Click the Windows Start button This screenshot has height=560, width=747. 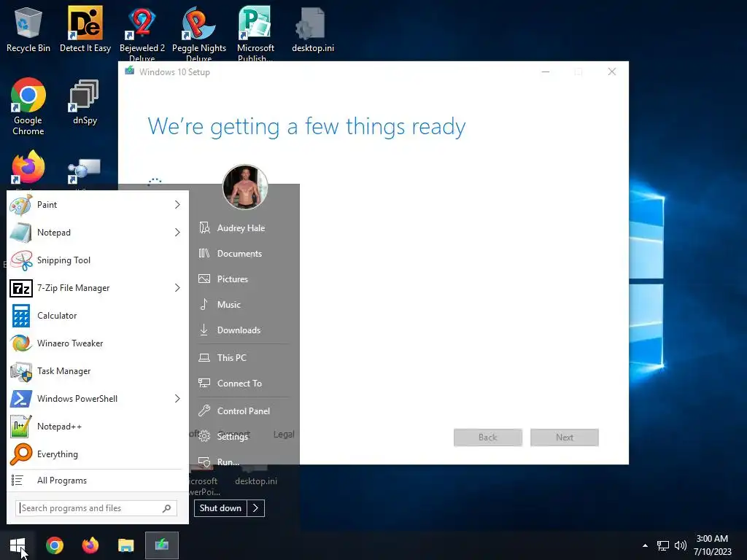[x=18, y=545]
